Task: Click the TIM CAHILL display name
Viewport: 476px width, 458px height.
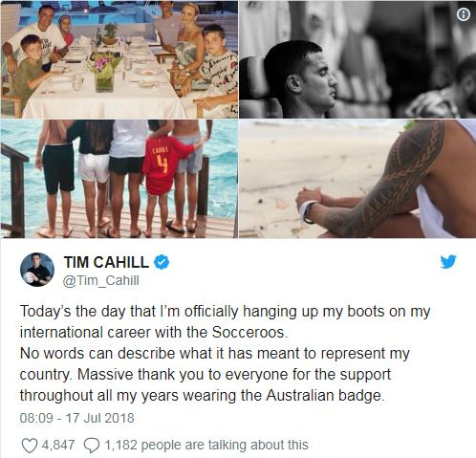Action: 106,262
